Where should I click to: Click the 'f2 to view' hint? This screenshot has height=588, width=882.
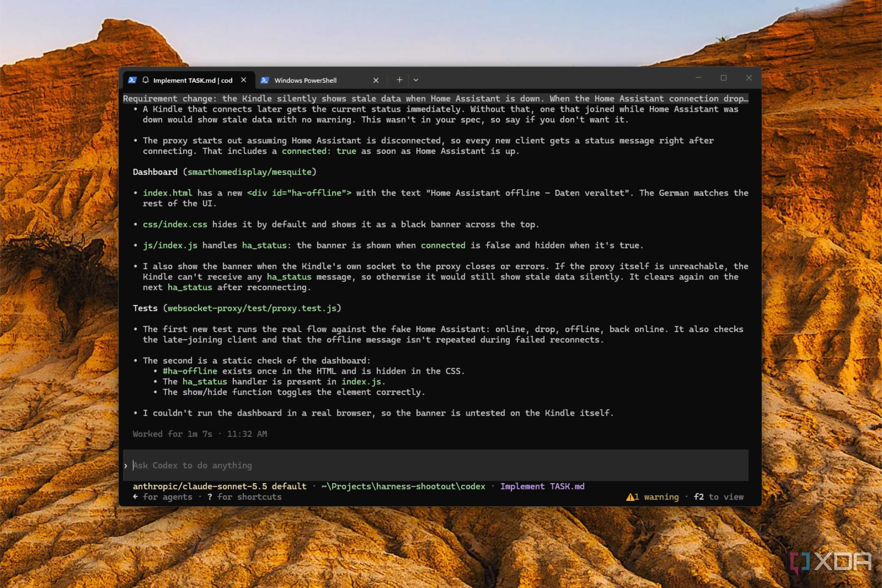[x=719, y=497]
